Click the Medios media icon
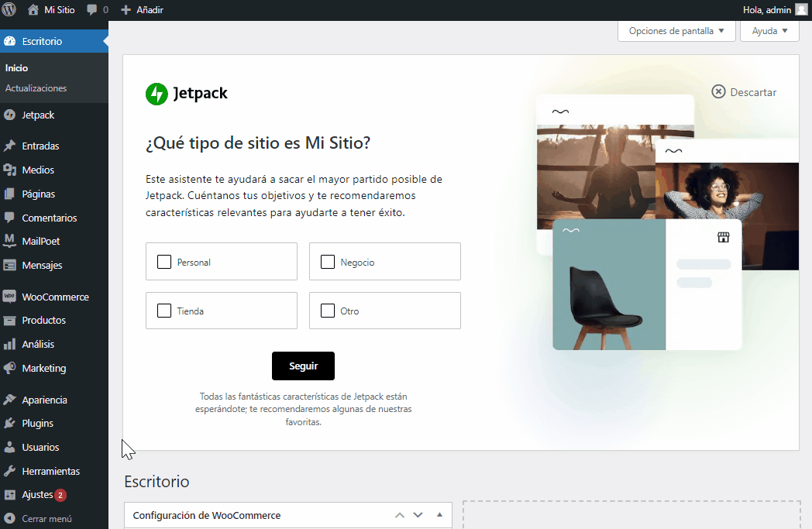 [10, 170]
